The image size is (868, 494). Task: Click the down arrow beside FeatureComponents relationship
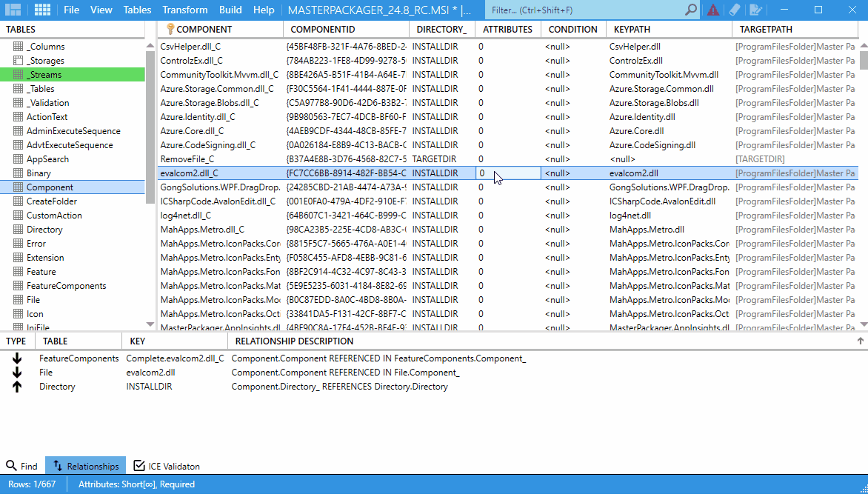[16, 358]
